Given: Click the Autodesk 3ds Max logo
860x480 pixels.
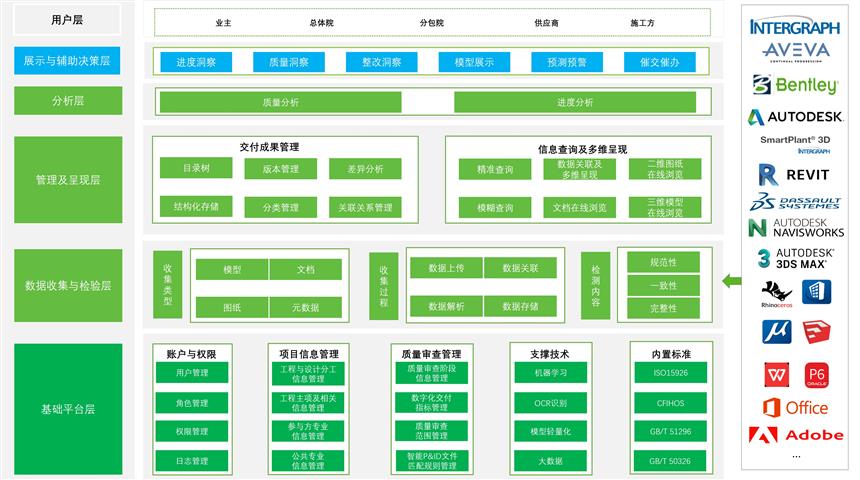Looking at the screenshot, I should click(x=796, y=258).
